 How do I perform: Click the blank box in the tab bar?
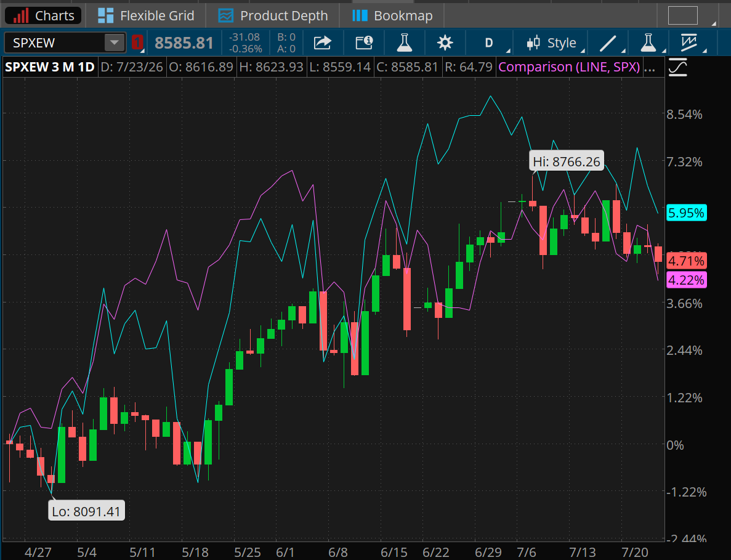pyautogui.click(x=682, y=15)
